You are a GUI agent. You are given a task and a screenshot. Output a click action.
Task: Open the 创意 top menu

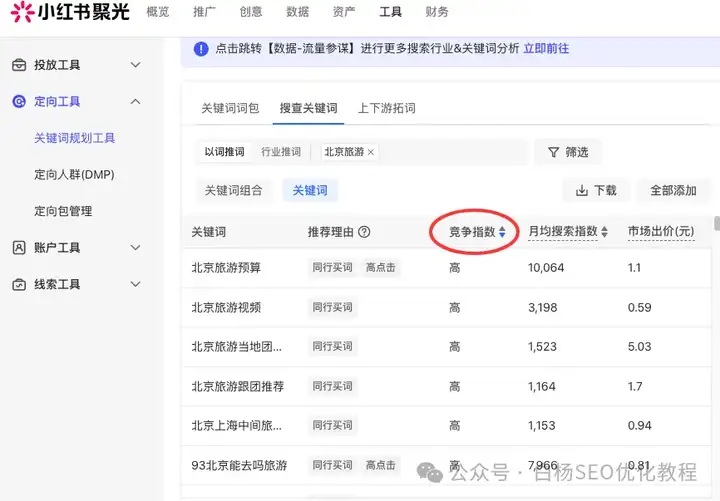(x=251, y=12)
